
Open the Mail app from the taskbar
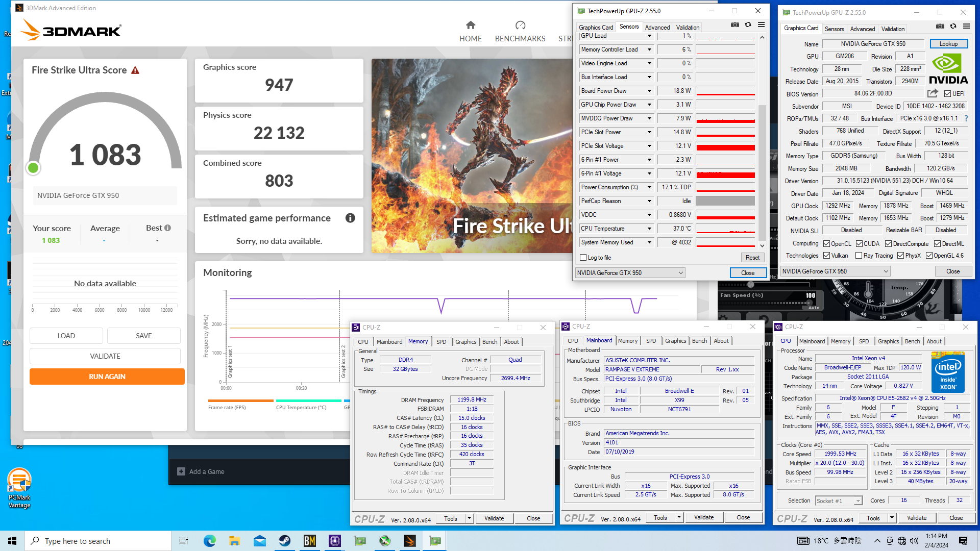tap(259, 541)
